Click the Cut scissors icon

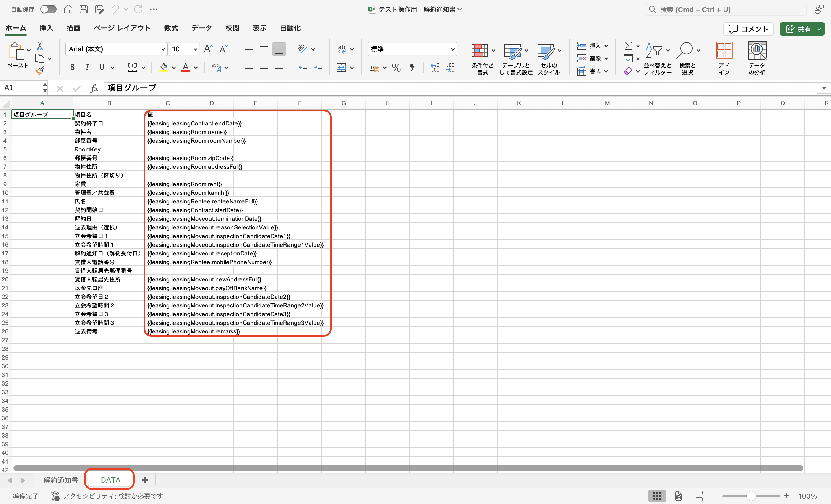pos(40,46)
